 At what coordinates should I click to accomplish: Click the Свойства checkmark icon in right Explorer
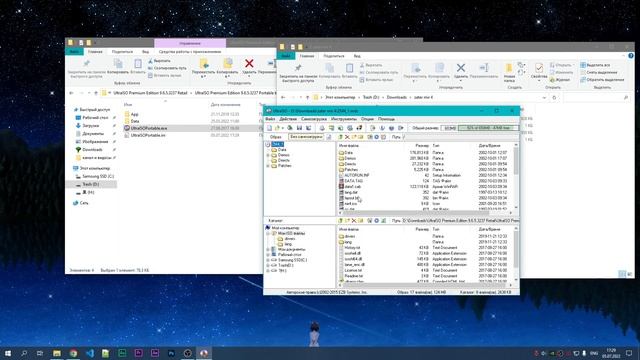point(539,68)
